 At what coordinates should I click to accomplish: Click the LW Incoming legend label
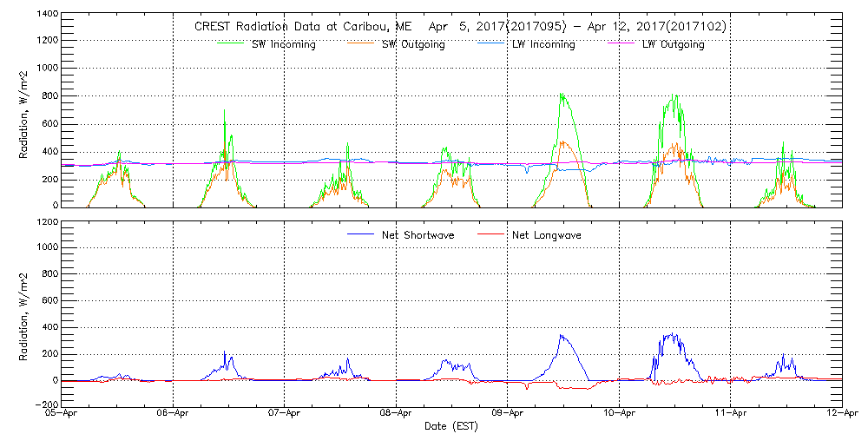click(x=542, y=45)
